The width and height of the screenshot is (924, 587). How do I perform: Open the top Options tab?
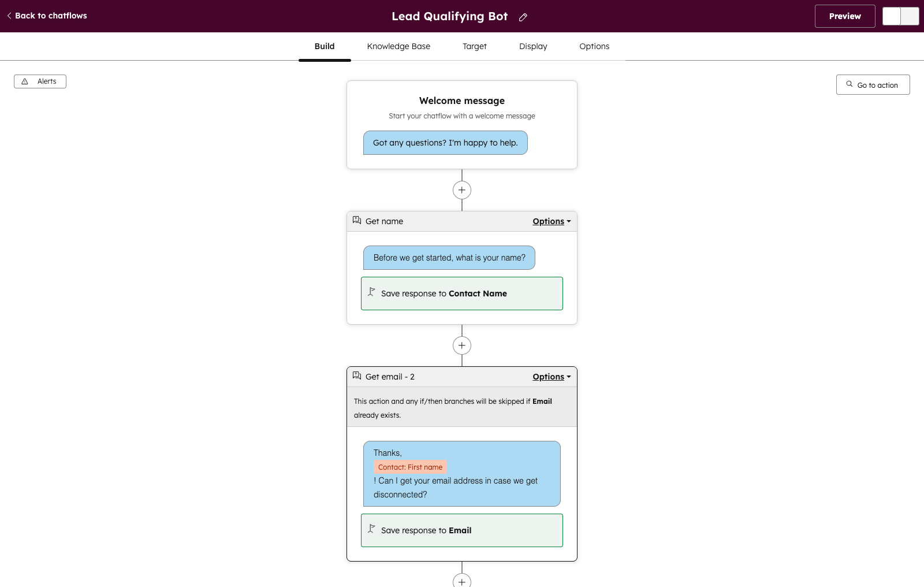594,46
